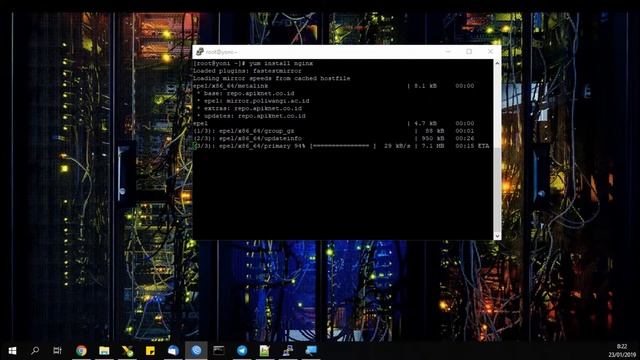Minimize the PuTTY terminal window
The height and width of the screenshot is (360, 640).
pos(448,51)
